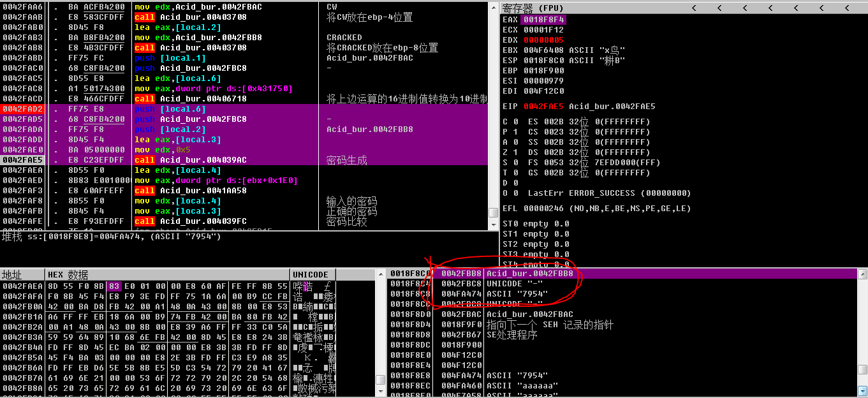868x398 pixels.
Task: Click the HEX 数据 column header in dump
Action: (x=168, y=274)
